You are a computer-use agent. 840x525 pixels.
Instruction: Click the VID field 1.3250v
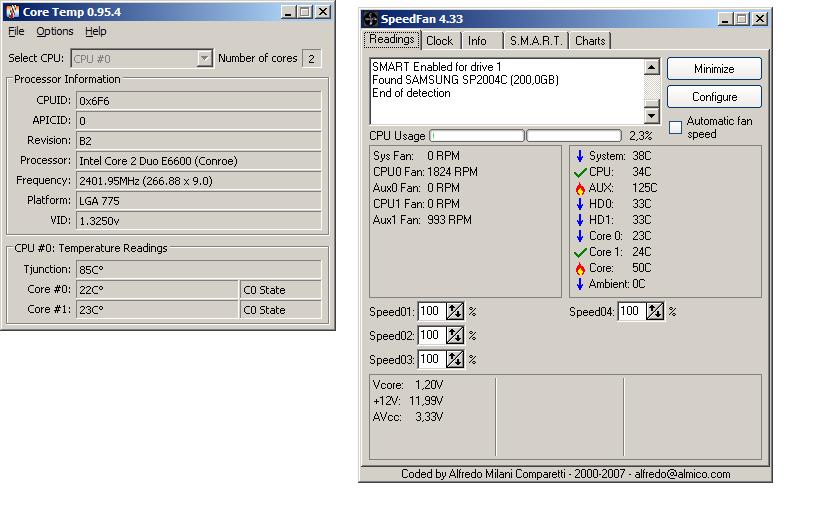[x=199, y=221]
